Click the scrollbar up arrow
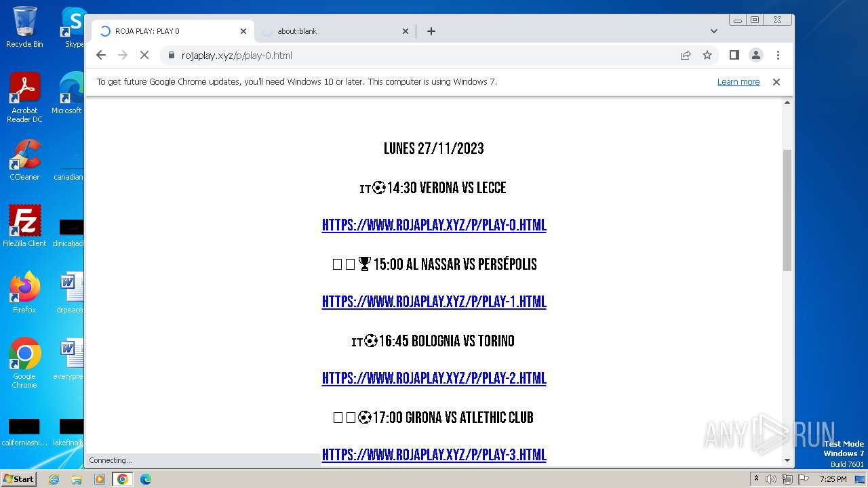Viewport: 868px width, 488px height. (787, 102)
